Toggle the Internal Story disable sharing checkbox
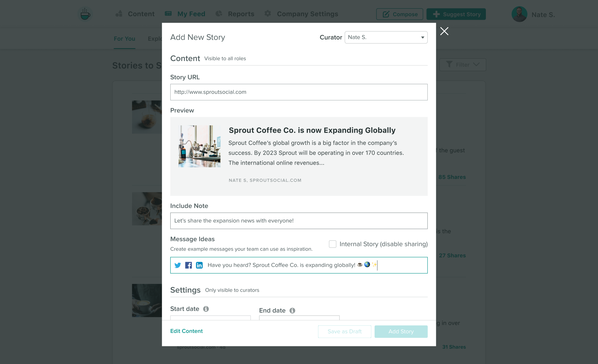Screen dimensions: 598x364 (x=333, y=244)
